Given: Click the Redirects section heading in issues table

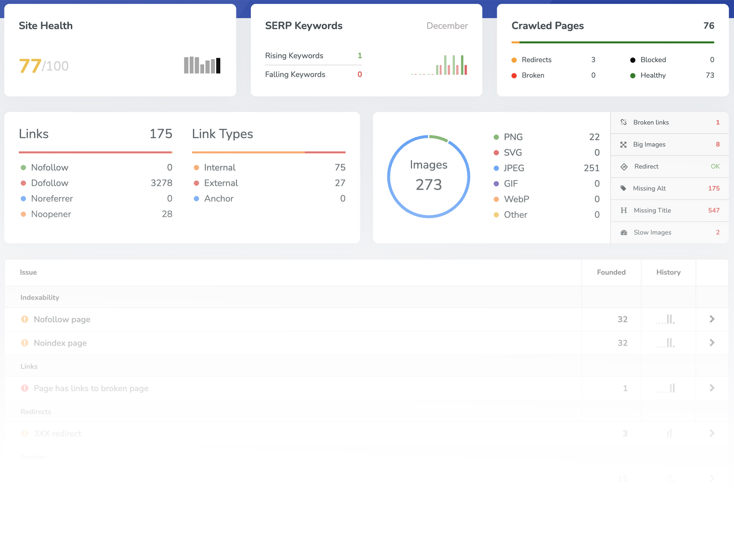Looking at the screenshot, I should pos(36,411).
